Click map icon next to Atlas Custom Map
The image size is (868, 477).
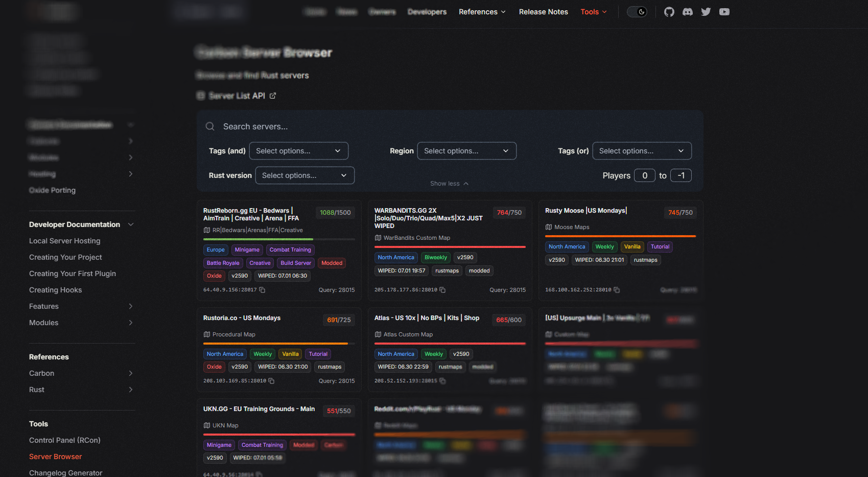click(378, 334)
